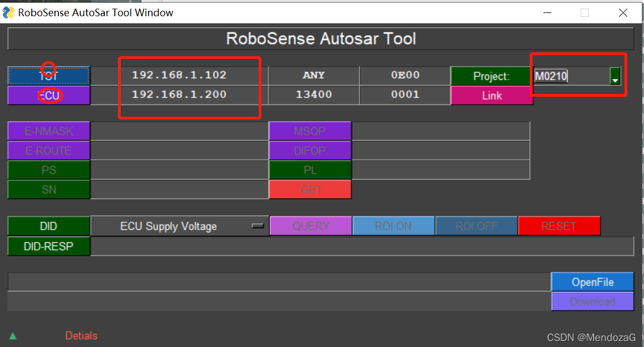Viewport: 644px width, 347px height.
Task: Click the green Project: label button
Action: (x=491, y=76)
